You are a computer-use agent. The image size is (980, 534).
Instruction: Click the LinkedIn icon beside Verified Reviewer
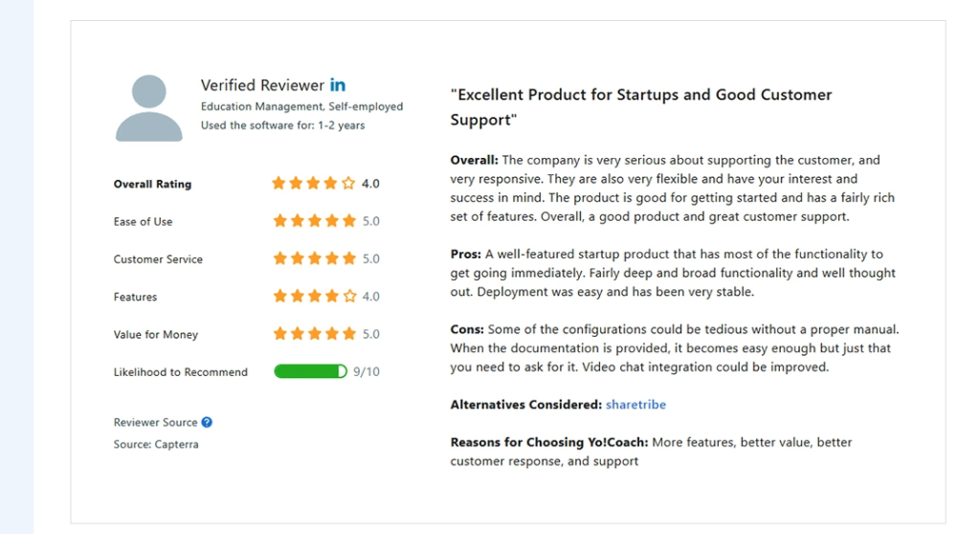[338, 85]
